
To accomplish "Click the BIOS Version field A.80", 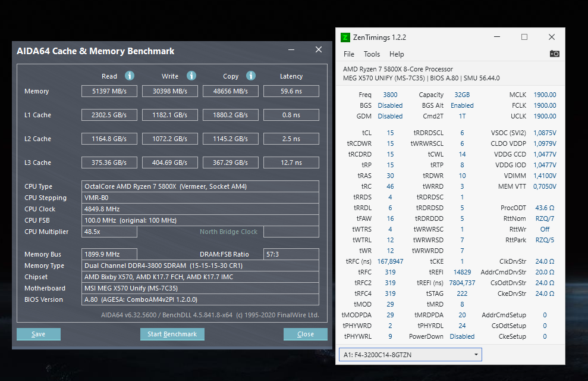I will pyautogui.click(x=200, y=299).
